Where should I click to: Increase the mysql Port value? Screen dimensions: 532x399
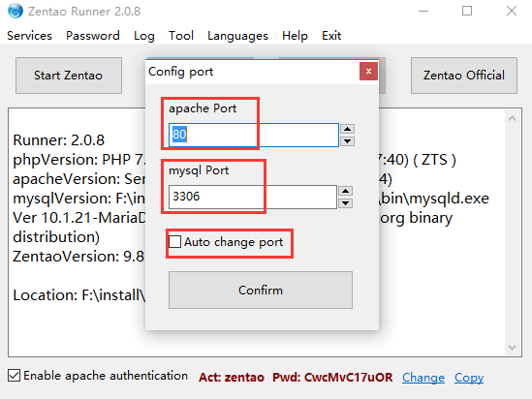(x=345, y=191)
